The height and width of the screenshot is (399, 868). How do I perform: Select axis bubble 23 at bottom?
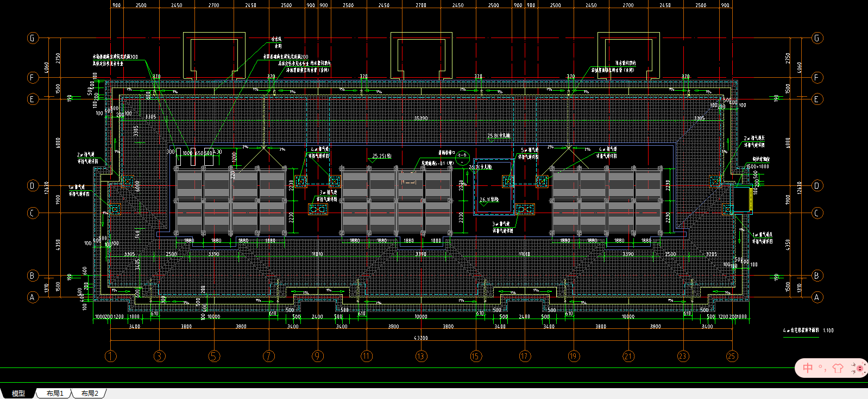[x=683, y=356]
